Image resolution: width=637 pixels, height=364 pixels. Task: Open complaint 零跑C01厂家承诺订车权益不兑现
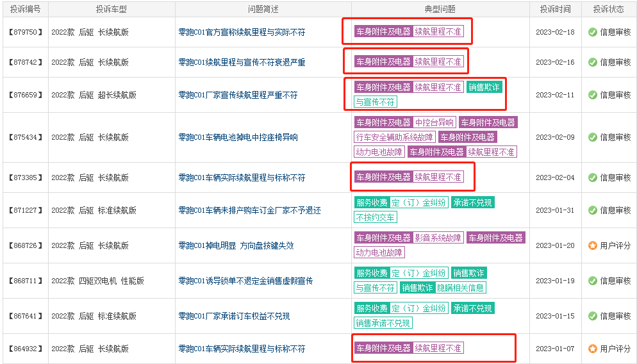tap(234, 316)
